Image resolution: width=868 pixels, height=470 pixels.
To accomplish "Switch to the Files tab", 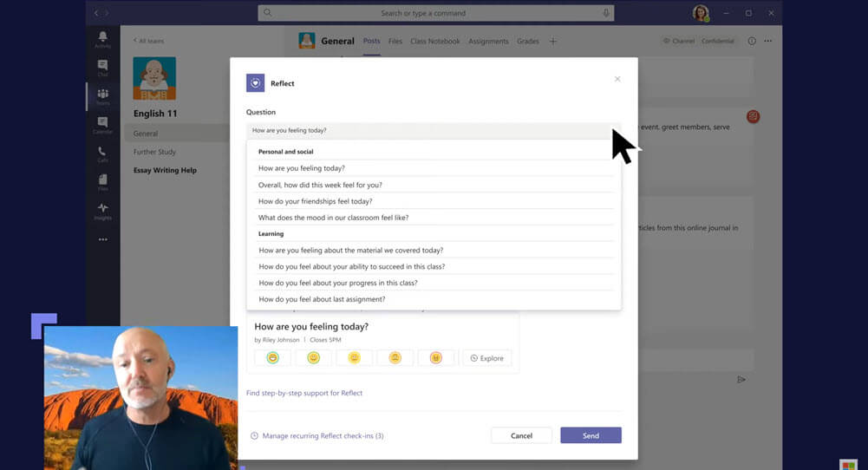I will pos(395,41).
